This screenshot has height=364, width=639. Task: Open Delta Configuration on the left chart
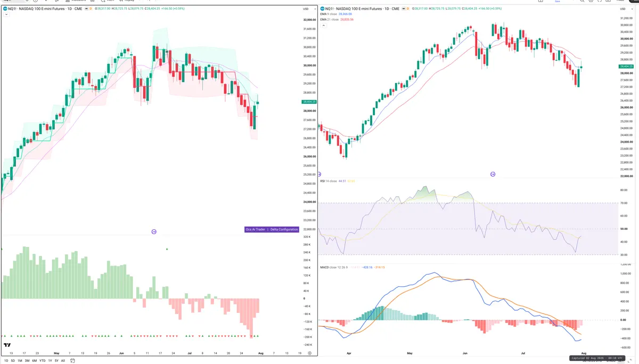[x=283, y=229]
